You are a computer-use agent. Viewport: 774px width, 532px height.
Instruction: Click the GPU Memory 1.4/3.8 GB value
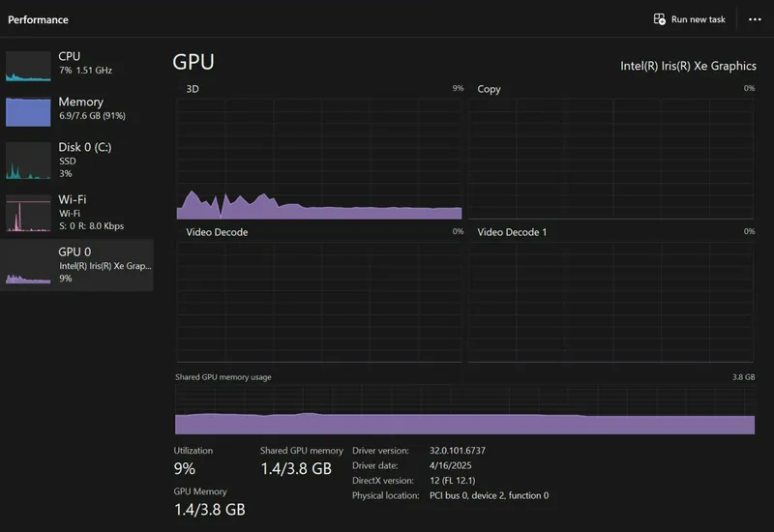pyautogui.click(x=210, y=510)
